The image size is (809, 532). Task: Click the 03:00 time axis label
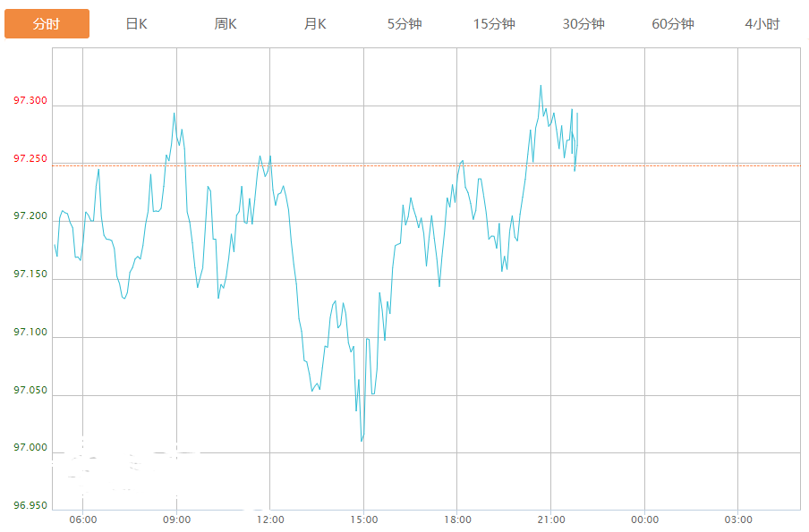click(737, 519)
